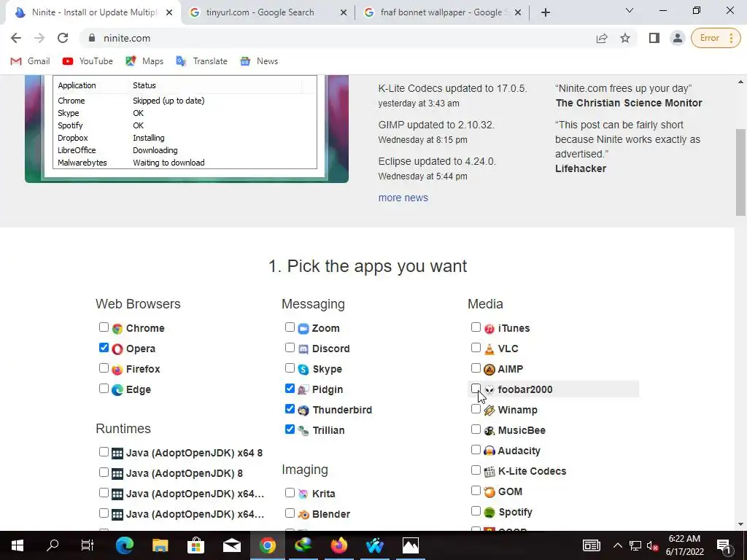The height and width of the screenshot is (560, 747).
Task: Click the Pidgin app icon
Action: point(303,390)
